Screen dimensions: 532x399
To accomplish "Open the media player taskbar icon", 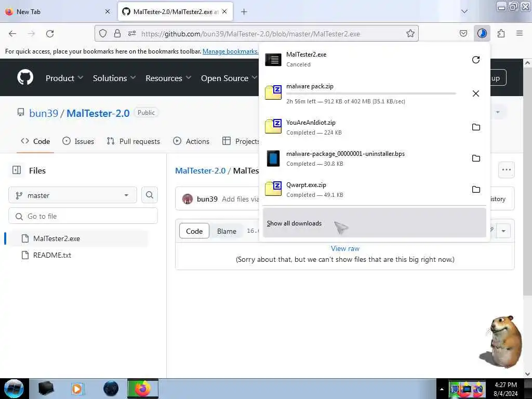I will [x=77, y=389].
